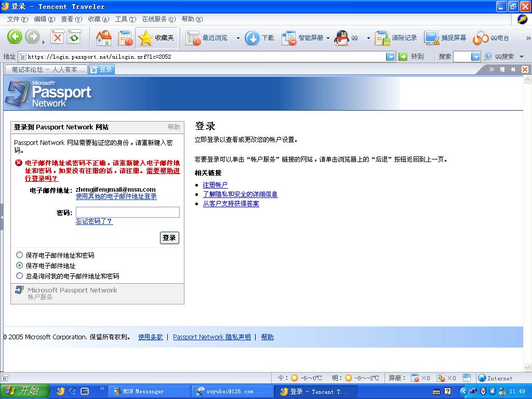Expand the 智能屏蔽 dropdown arrow
This screenshot has width=532, height=399.
328,38
